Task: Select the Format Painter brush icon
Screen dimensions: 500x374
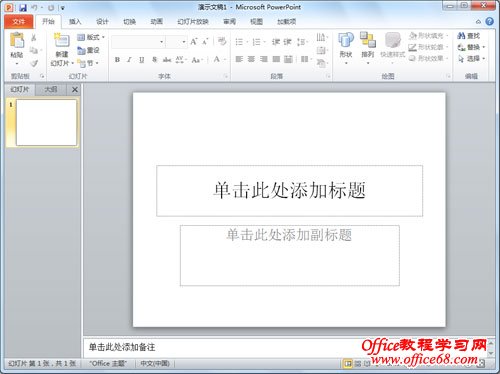Action: [34, 63]
